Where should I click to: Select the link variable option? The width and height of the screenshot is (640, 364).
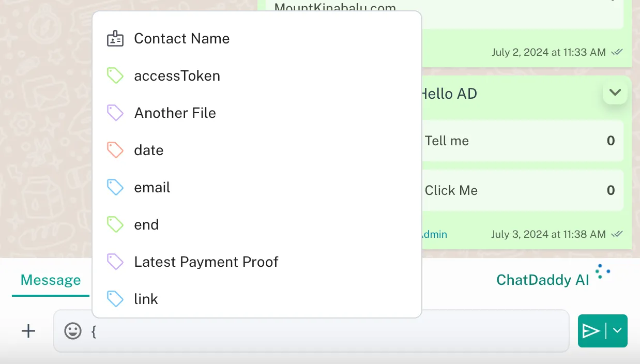click(146, 299)
